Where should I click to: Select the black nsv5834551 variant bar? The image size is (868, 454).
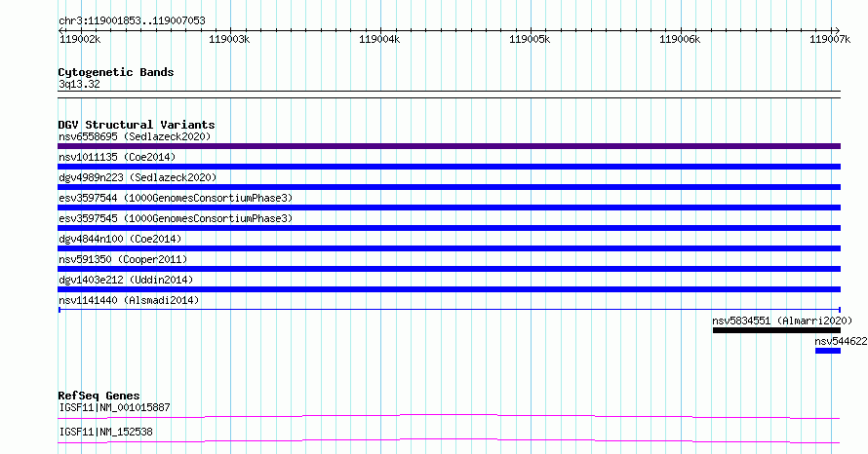[776, 330]
